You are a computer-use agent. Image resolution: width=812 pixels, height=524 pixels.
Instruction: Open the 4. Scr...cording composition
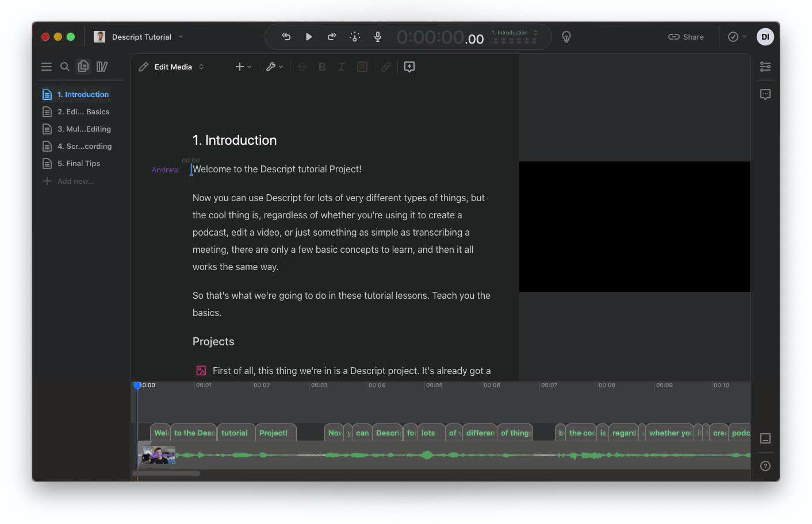coord(76,146)
